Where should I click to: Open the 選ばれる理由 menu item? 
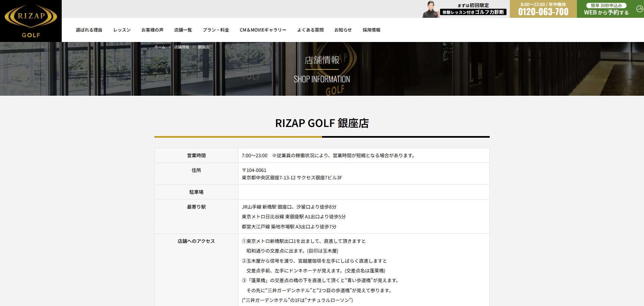coord(89,30)
